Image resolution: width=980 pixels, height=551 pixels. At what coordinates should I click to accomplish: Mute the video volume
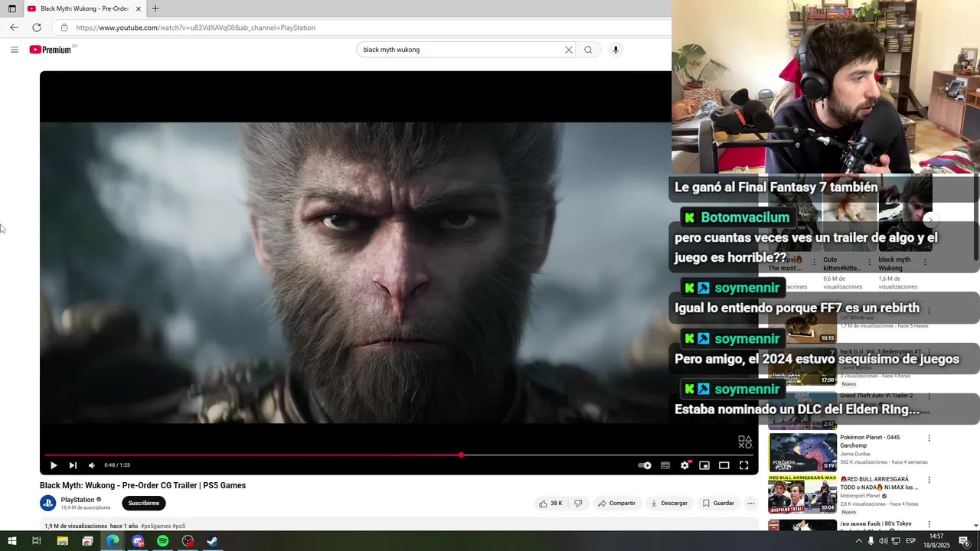point(92,465)
